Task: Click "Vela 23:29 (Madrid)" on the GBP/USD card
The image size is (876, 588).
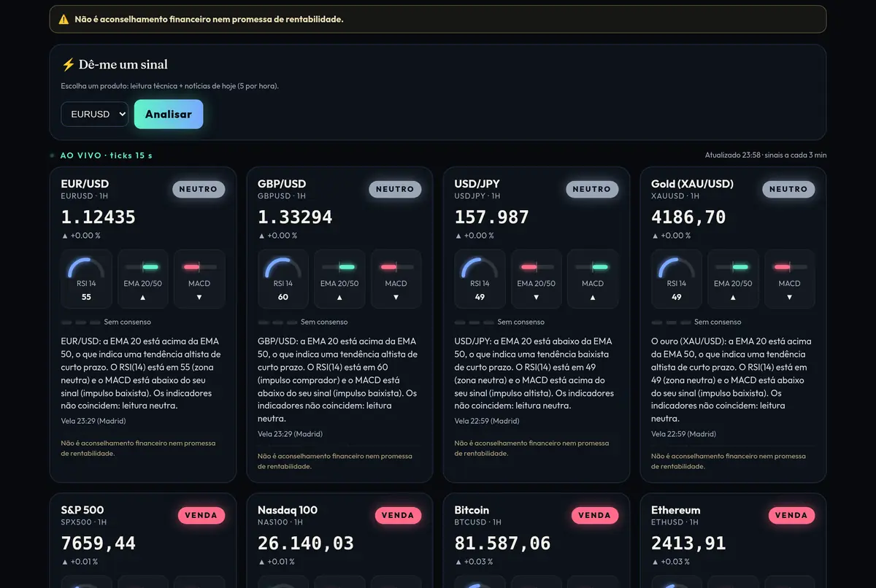Action: (x=291, y=434)
